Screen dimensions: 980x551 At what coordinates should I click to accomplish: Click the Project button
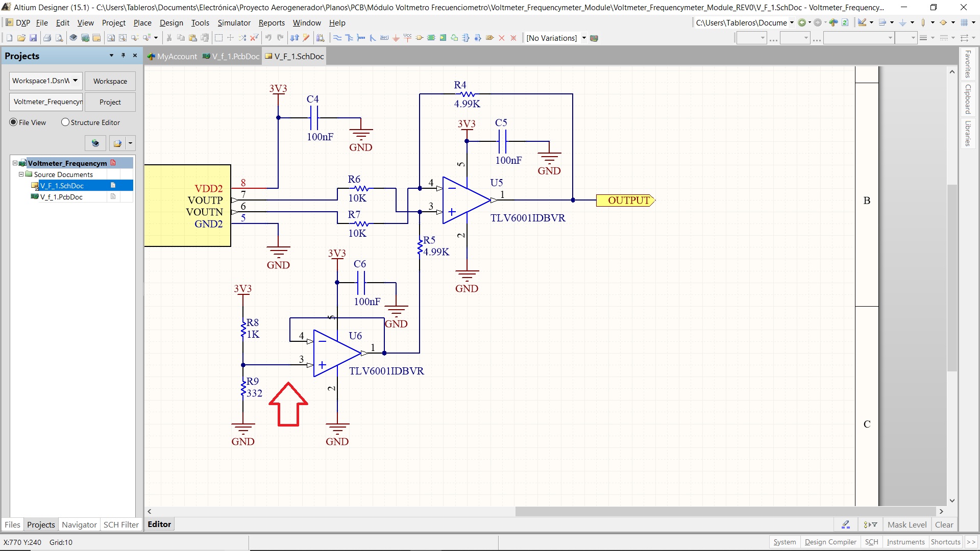[x=110, y=102]
